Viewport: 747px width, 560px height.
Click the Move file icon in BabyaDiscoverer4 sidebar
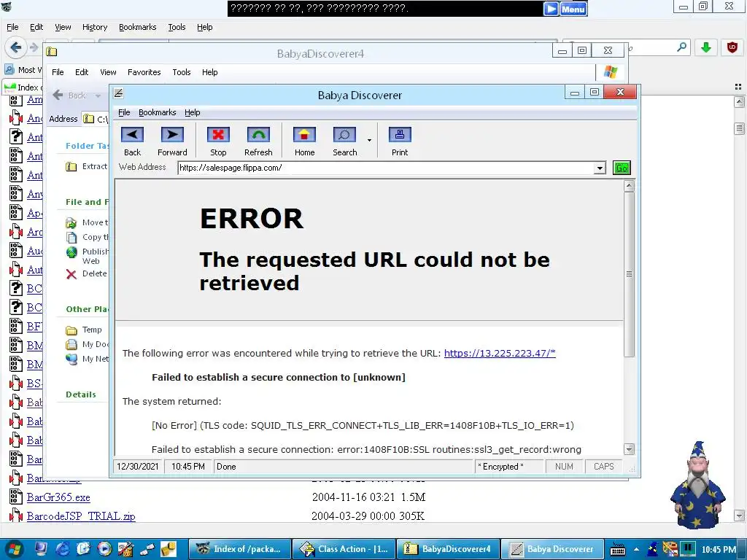71,223
